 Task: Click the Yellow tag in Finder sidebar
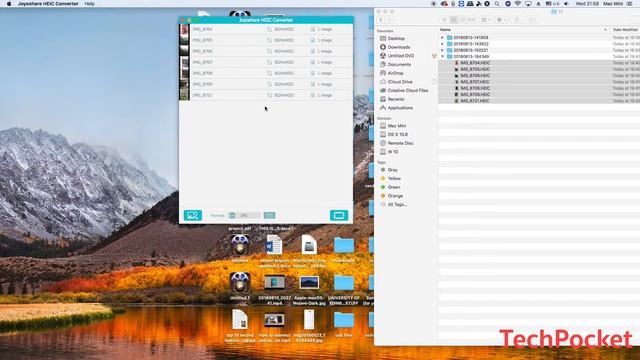(394, 178)
